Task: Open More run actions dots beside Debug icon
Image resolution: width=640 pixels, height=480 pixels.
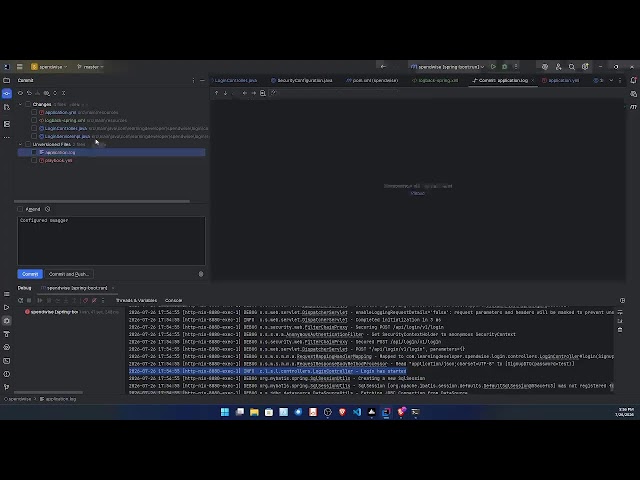Action: pos(516,67)
